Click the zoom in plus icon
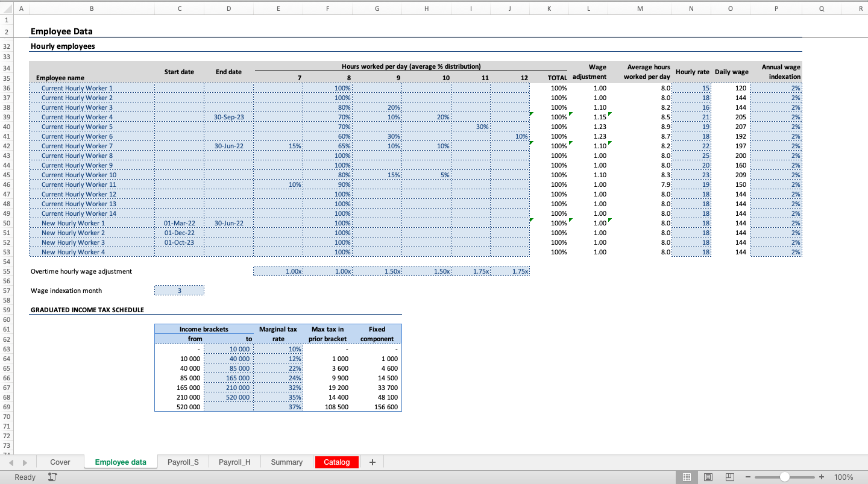Screen dimensions: 868x484 822,477
